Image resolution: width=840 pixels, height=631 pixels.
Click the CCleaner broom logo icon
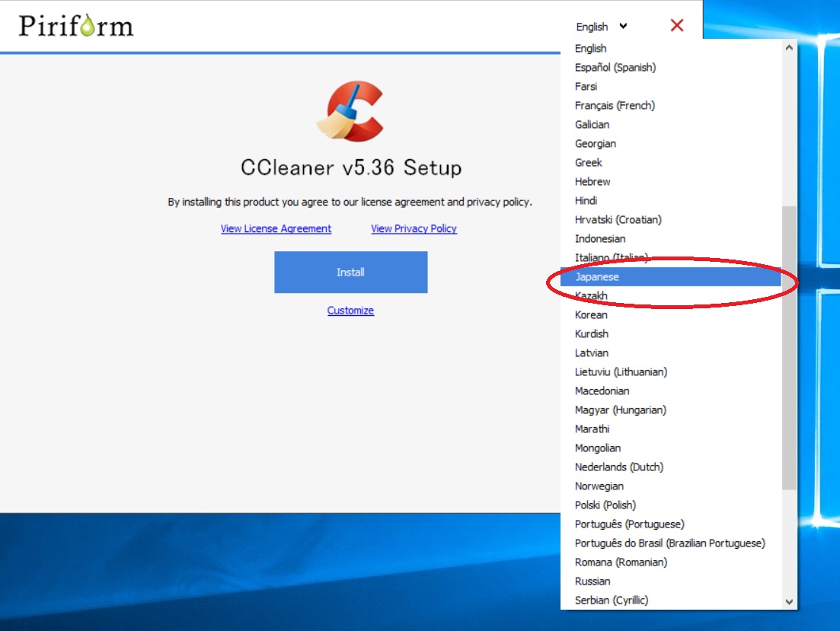[x=350, y=111]
